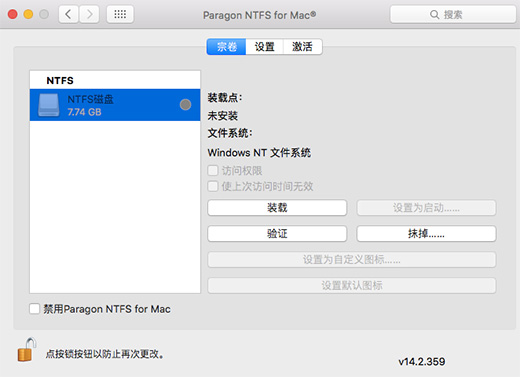
Task: Switch to the 设置 tab
Action: (x=265, y=47)
